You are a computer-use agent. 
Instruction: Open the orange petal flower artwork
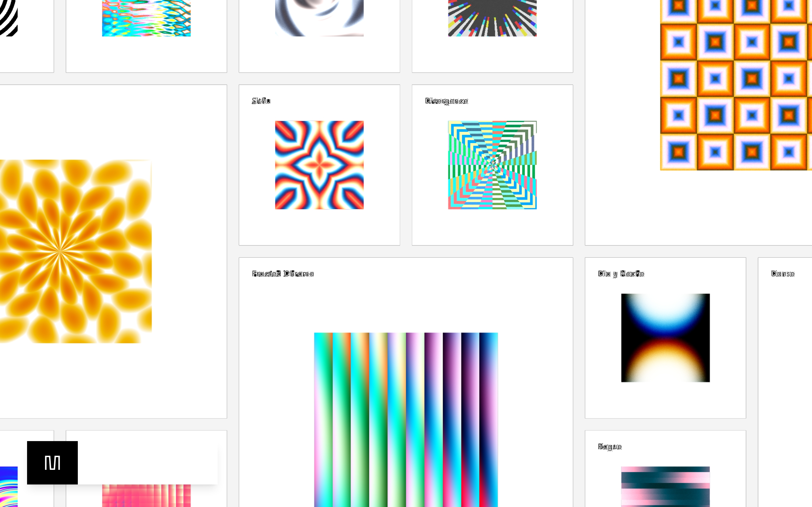pyautogui.click(x=76, y=251)
